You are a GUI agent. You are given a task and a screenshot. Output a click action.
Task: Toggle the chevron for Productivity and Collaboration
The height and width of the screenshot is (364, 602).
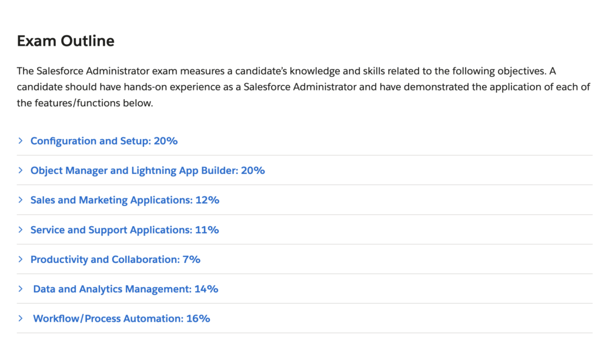[21, 259]
